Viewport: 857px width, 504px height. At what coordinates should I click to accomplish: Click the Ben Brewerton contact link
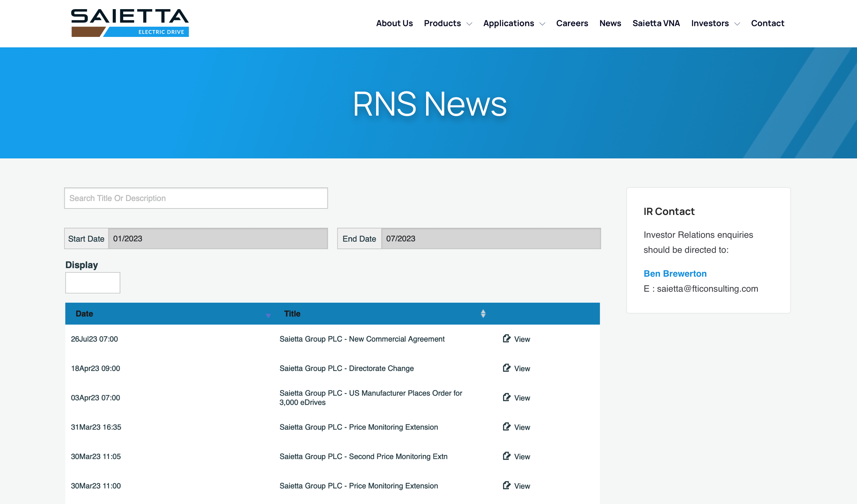pyautogui.click(x=675, y=273)
